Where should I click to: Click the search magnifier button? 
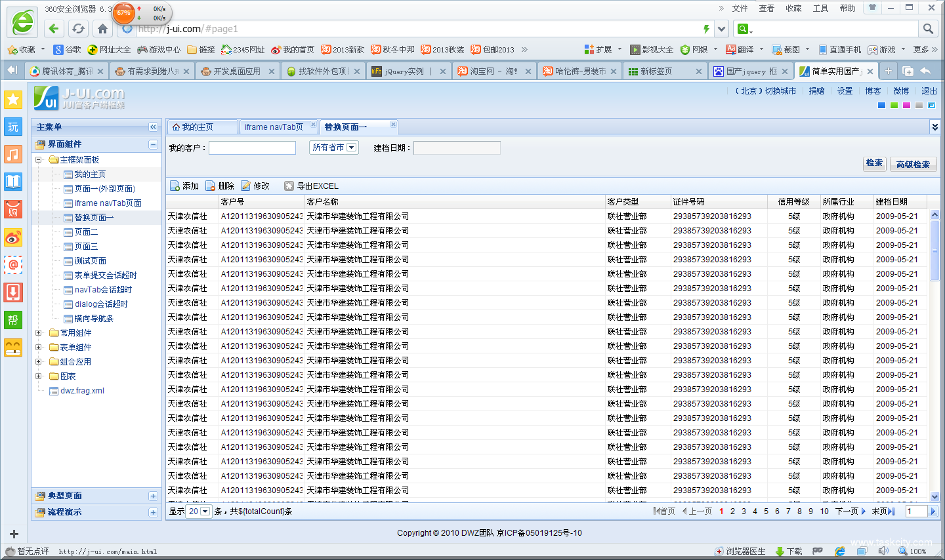pyautogui.click(x=928, y=29)
